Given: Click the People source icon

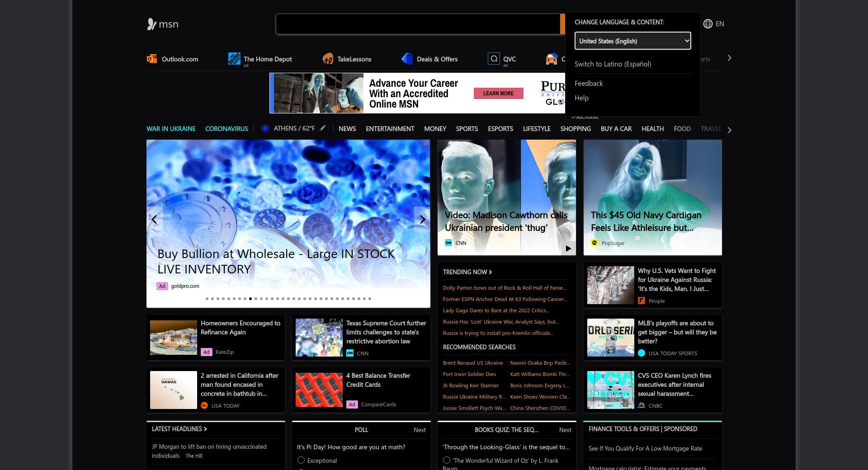Looking at the screenshot, I should (642, 301).
